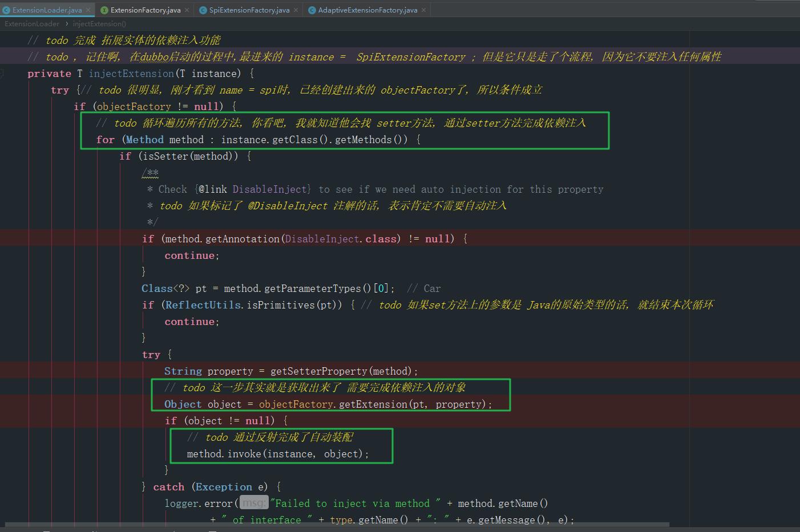Click the interface icon on the ExtensionFactory.java tab
The image size is (800, 532).
coord(104,10)
